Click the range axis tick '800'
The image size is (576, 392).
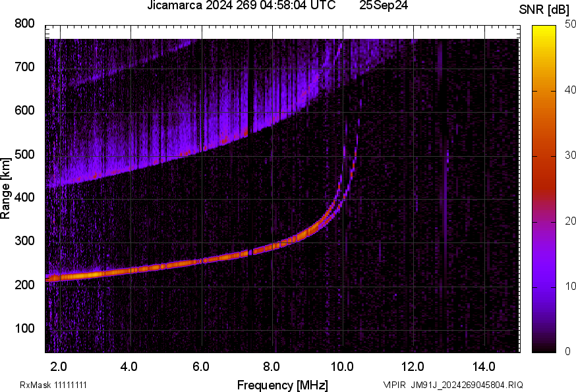coord(24,24)
